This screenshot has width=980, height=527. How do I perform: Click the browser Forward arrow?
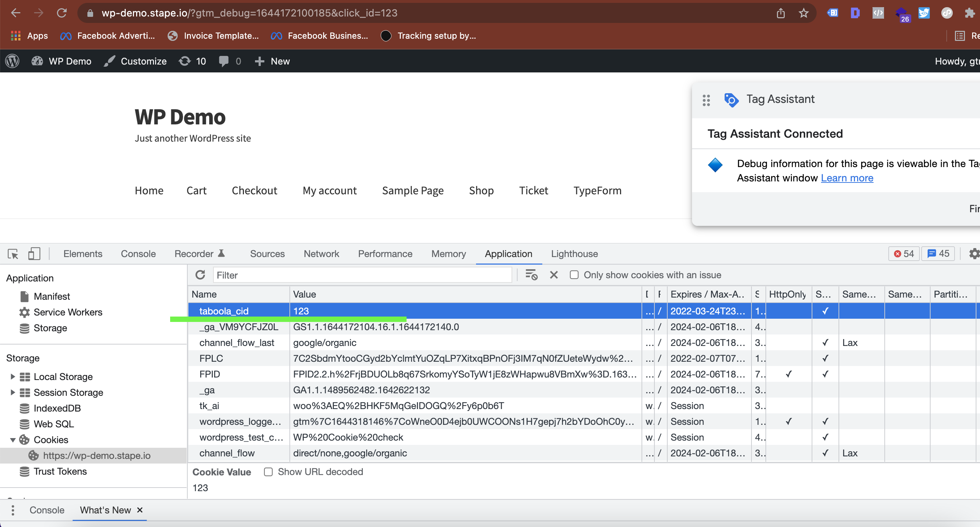tap(38, 13)
